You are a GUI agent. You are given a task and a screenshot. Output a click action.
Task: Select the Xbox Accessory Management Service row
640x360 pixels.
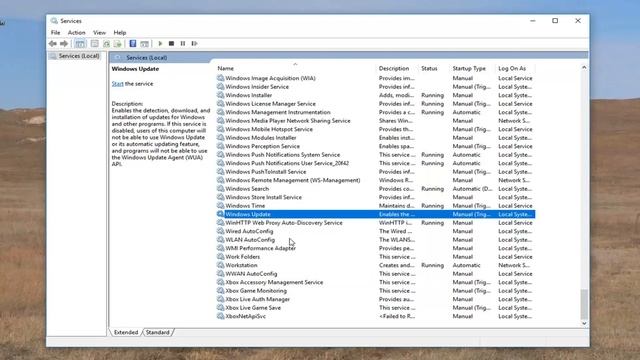click(376, 282)
